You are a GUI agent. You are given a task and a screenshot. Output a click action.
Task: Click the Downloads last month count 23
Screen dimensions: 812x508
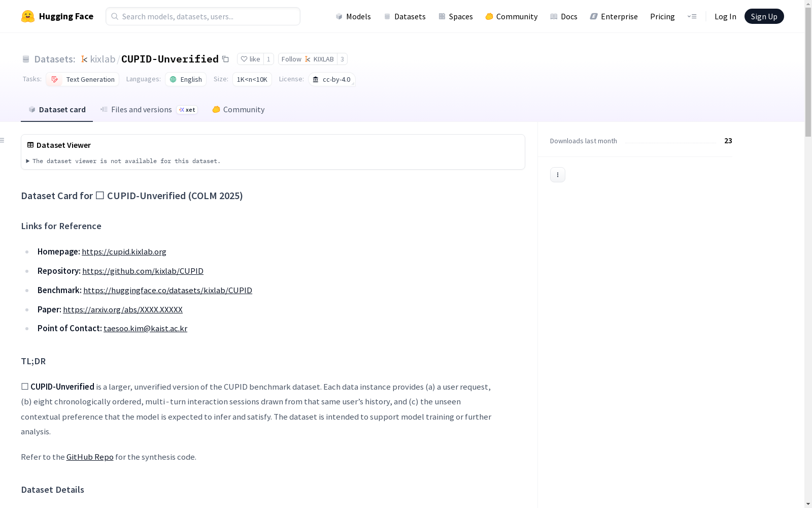(x=728, y=141)
